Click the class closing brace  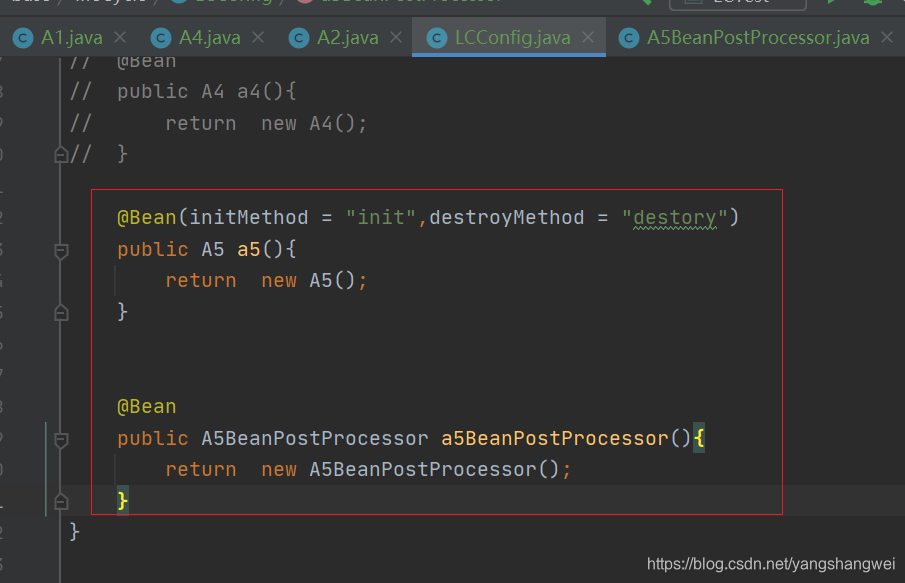point(74,532)
